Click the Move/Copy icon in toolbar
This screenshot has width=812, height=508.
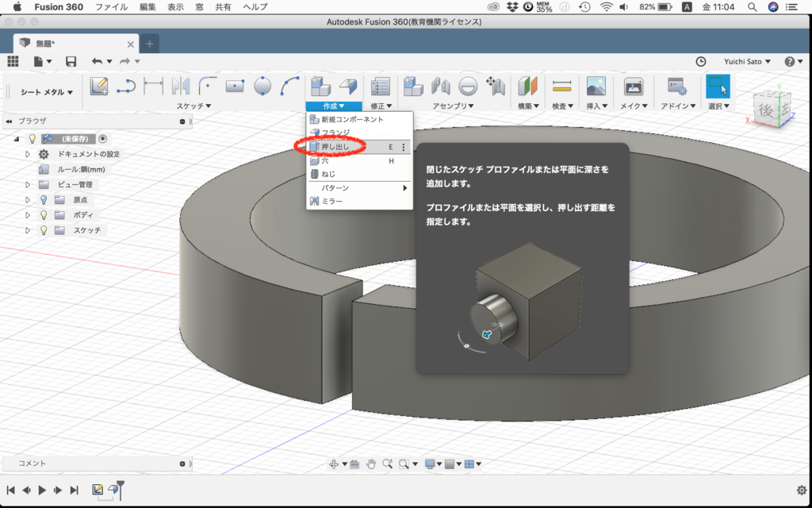pos(495,86)
